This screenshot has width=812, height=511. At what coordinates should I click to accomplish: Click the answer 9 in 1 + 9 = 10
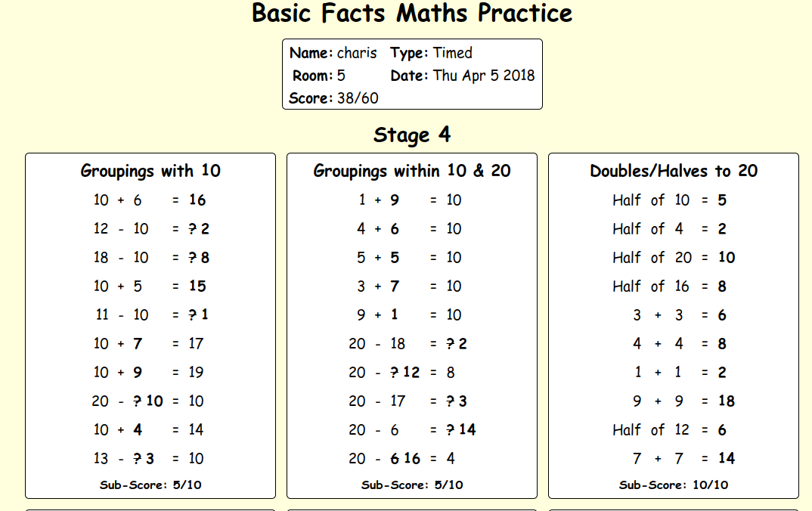(x=395, y=200)
